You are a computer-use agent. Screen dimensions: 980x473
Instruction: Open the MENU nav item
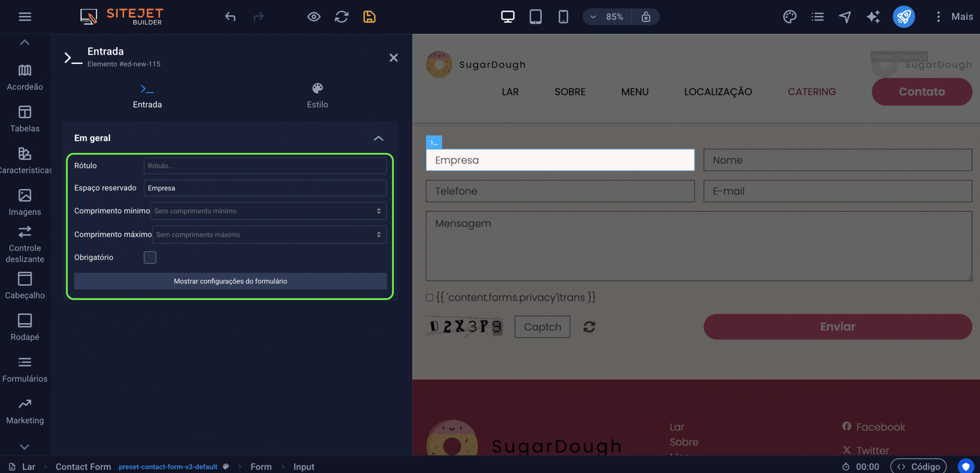point(635,92)
